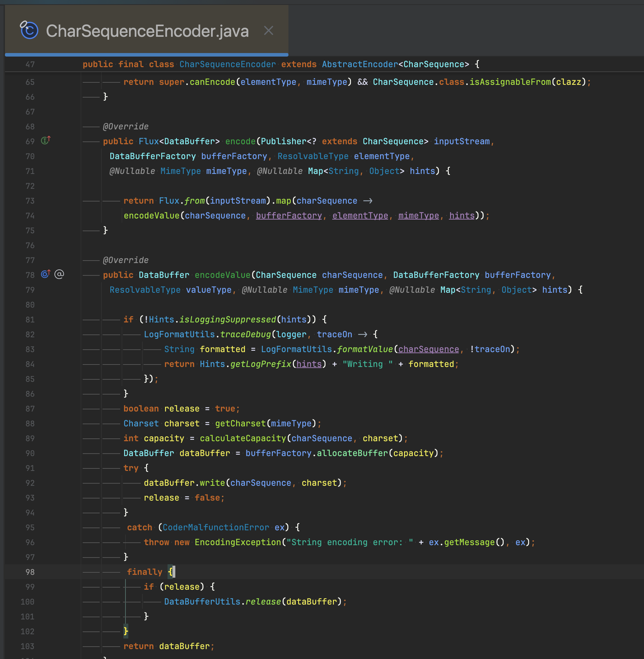This screenshot has height=659, width=644.
Task: Click the underlined bufferFactory on line 74
Action: [289, 216]
